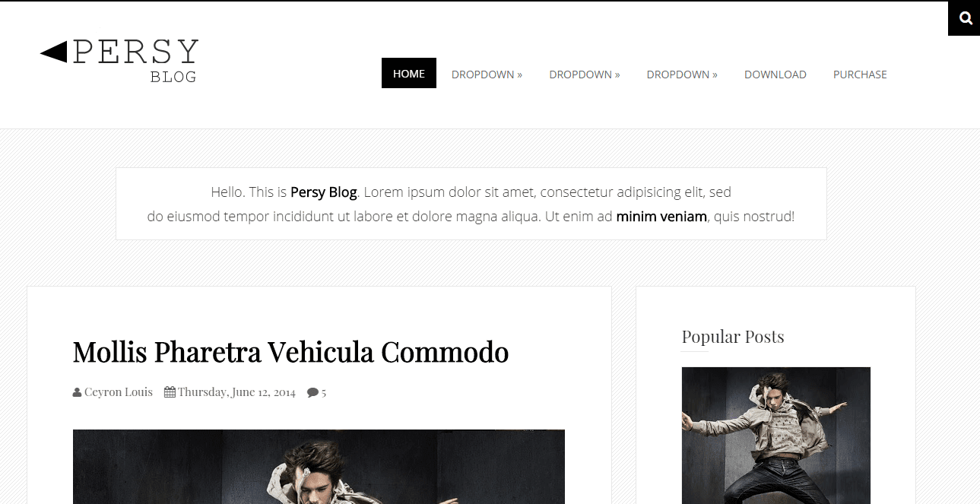Open the Purchase menu item
980x504 pixels.
(x=860, y=74)
